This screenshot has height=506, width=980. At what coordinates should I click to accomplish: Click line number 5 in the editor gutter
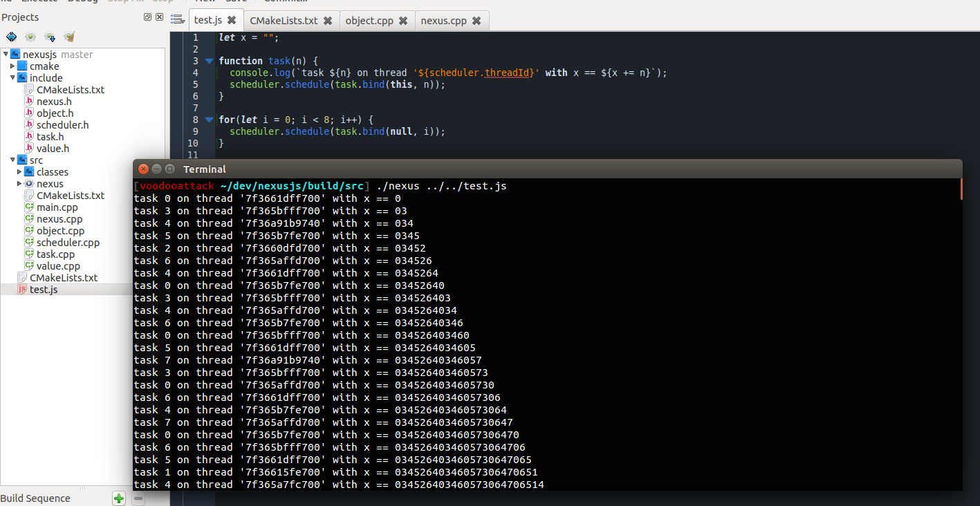(195, 84)
